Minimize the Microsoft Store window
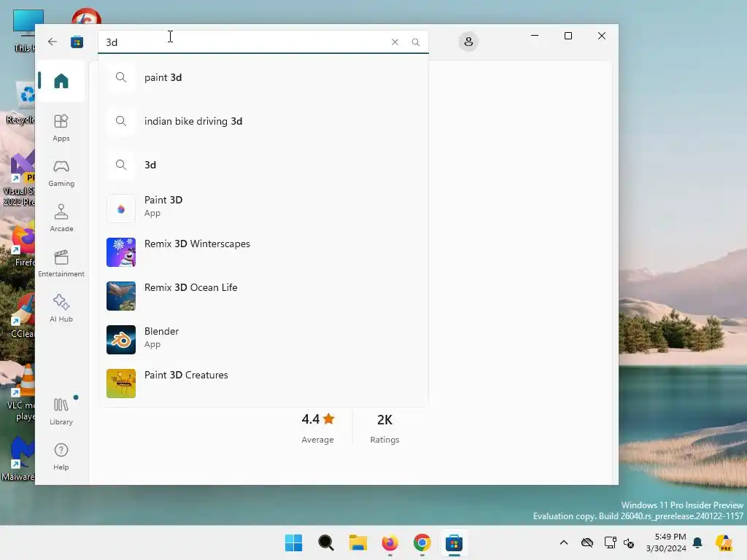 (535, 36)
